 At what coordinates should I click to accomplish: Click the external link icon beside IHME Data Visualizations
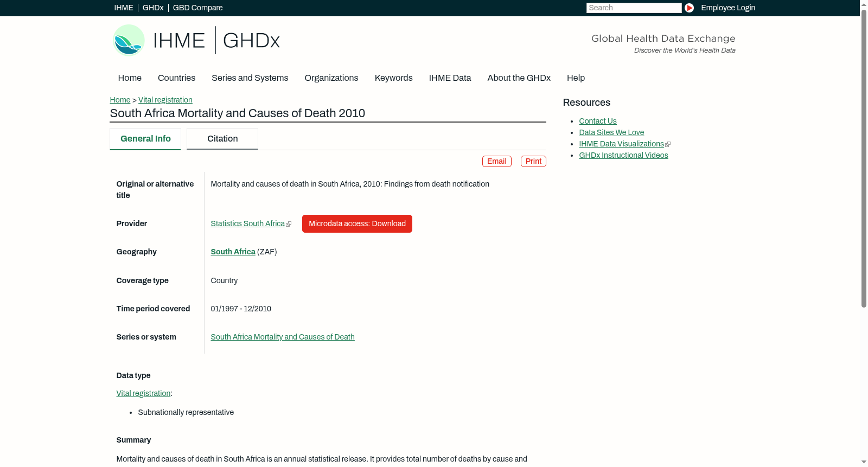tap(668, 144)
